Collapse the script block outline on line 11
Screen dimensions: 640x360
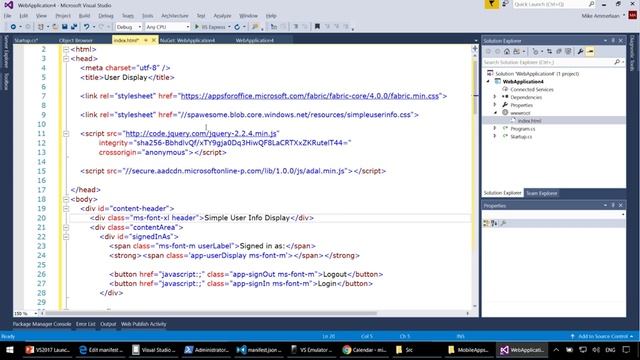pos(66,133)
